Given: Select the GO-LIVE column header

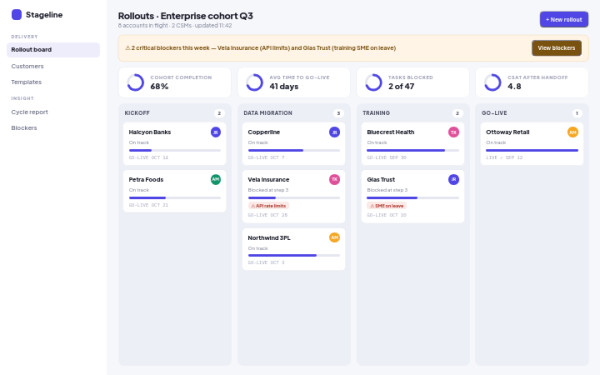Looking at the screenshot, I should [x=494, y=113].
